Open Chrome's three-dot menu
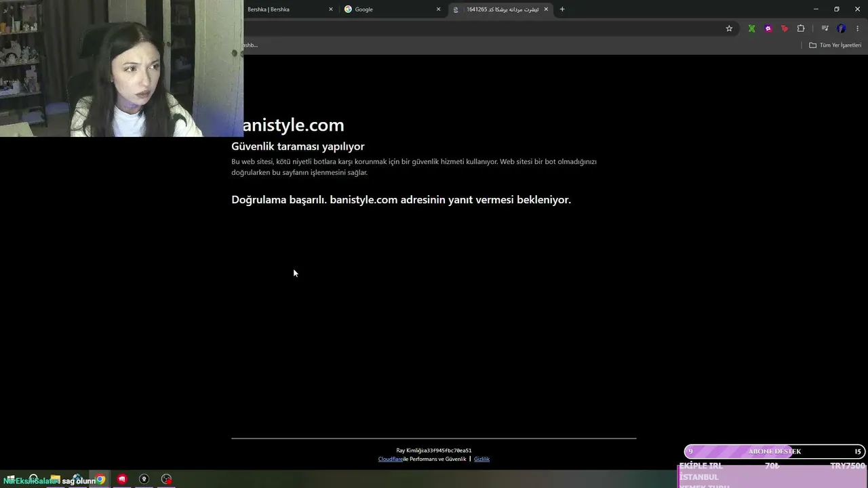 [x=858, y=28]
